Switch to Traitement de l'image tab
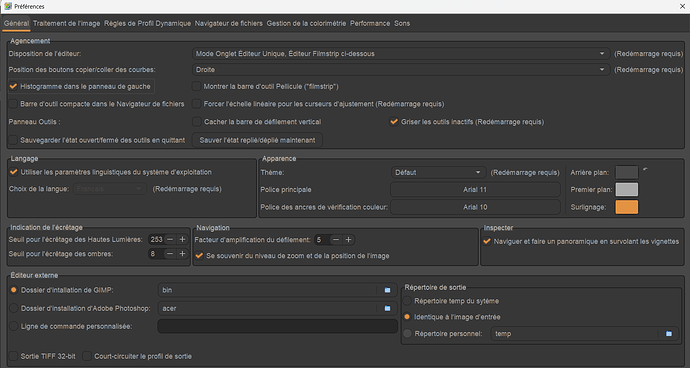This screenshot has width=690, height=368. (66, 23)
